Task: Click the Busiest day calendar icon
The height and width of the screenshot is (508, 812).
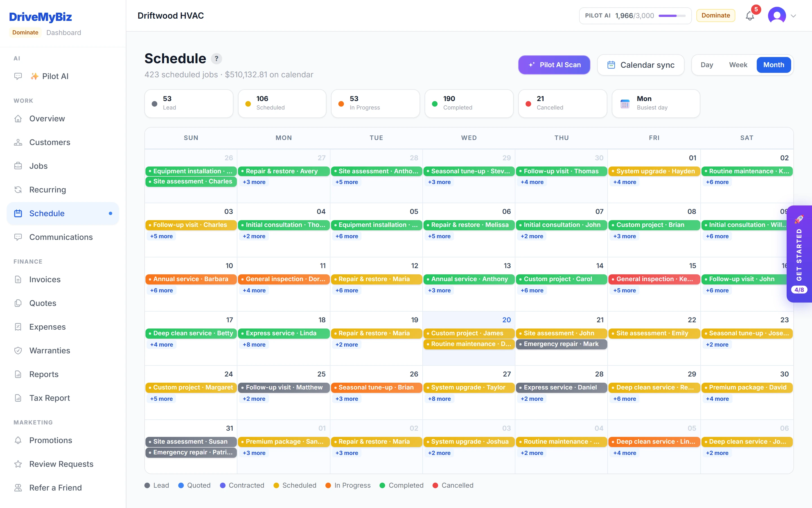Action: click(x=625, y=104)
